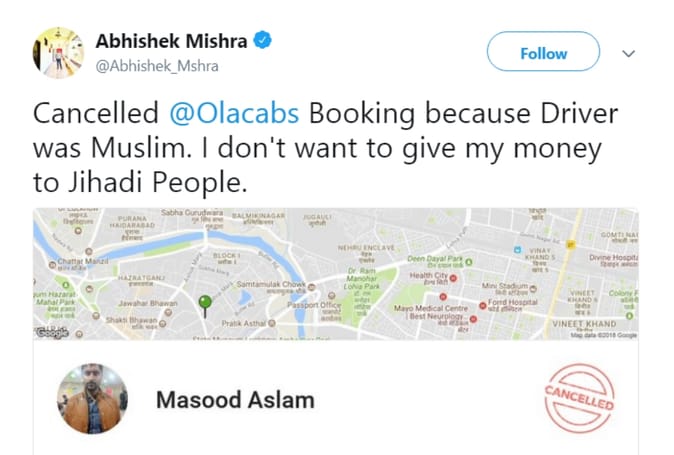674x455 pixels.
Task: Click the red Cancelled stamp
Action: point(580,400)
